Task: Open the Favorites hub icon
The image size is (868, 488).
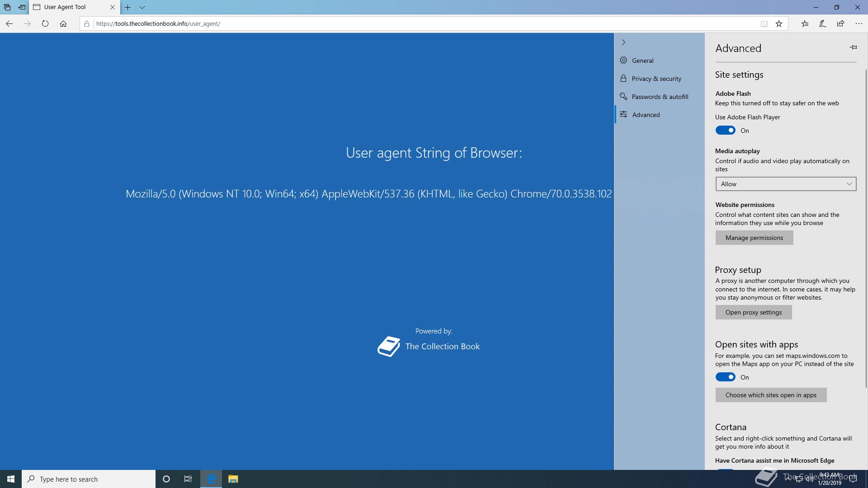Action: (x=805, y=23)
